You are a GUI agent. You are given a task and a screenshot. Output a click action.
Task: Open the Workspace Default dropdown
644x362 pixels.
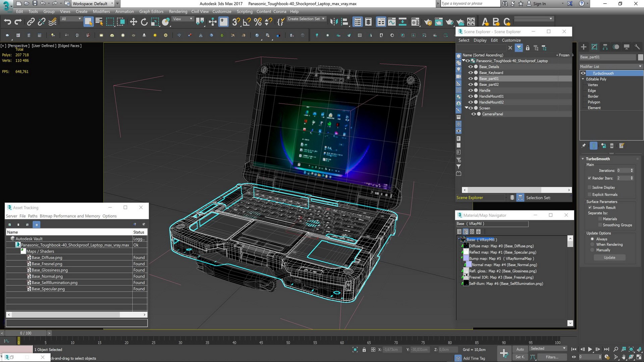coord(93,4)
